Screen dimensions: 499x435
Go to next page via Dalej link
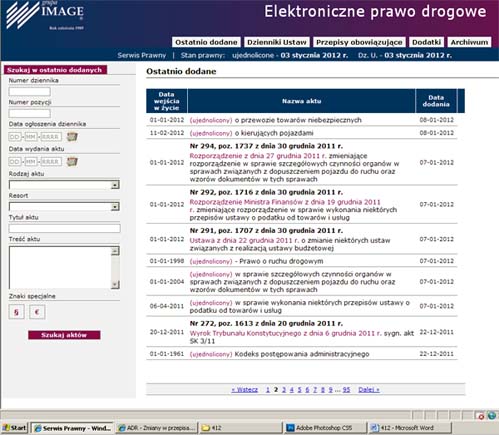pos(369,390)
